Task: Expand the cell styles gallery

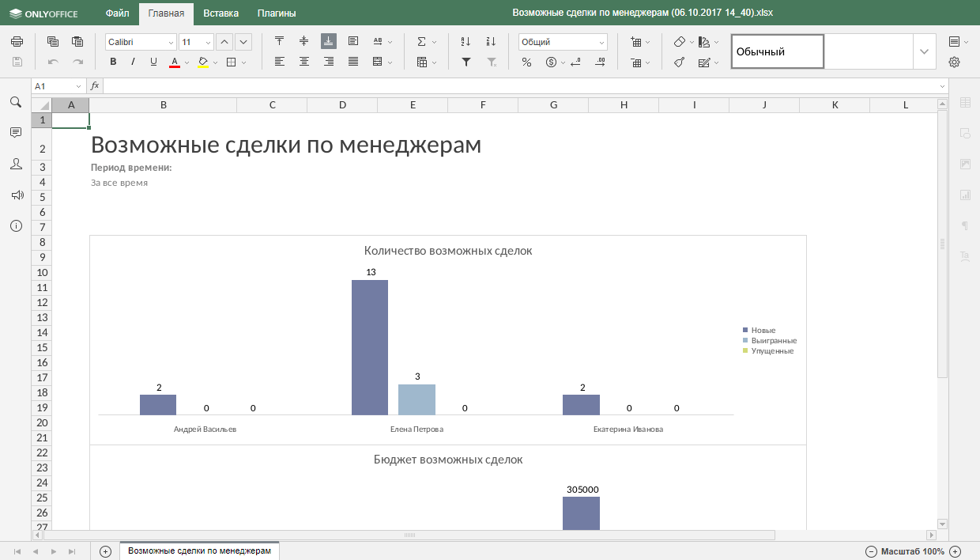Action: 924,51
